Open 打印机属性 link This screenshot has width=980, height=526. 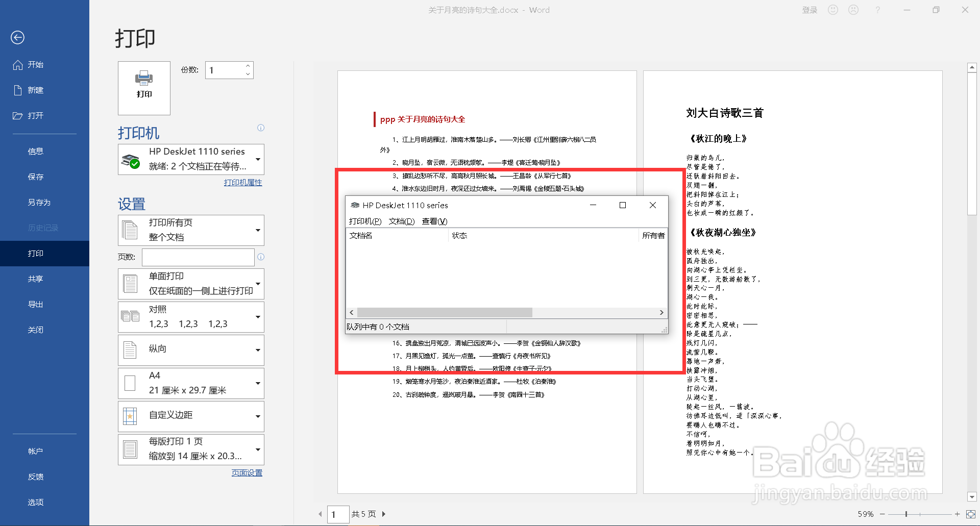pos(243,183)
